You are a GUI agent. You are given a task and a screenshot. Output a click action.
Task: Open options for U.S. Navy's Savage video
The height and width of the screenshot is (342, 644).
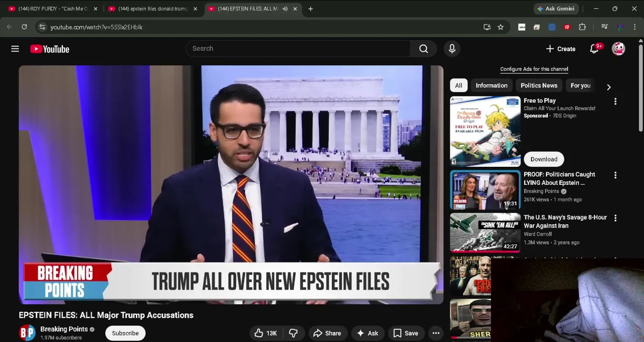(615, 218)
